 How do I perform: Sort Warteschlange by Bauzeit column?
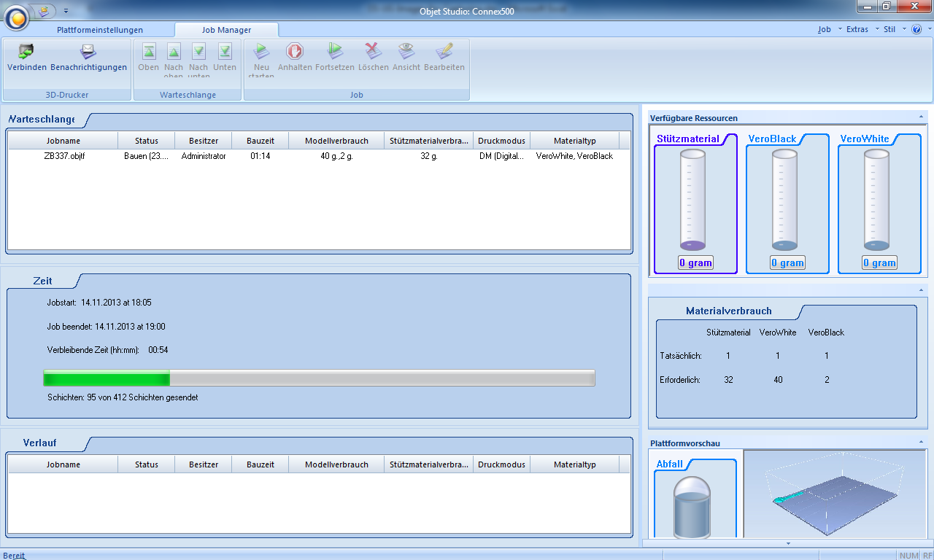(x=260, y=141)
